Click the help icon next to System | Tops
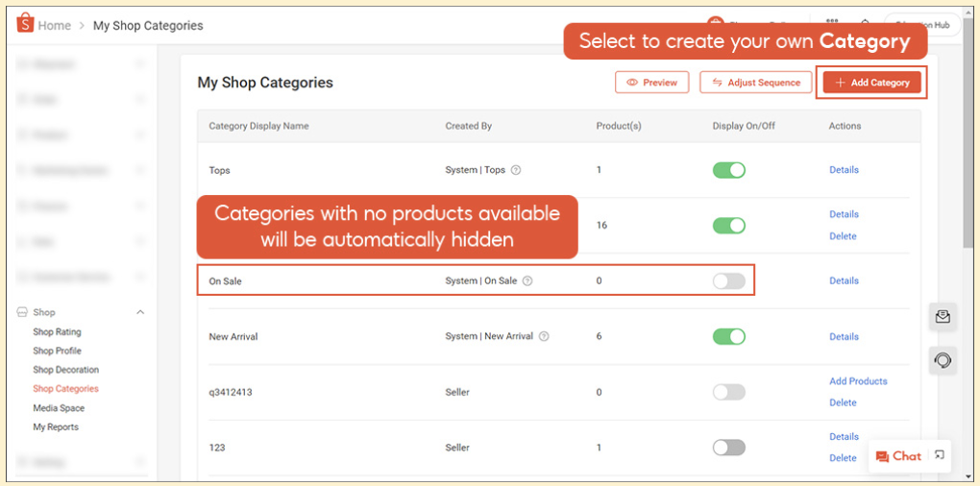Viewport: 980px width, 486px height. 516,170
